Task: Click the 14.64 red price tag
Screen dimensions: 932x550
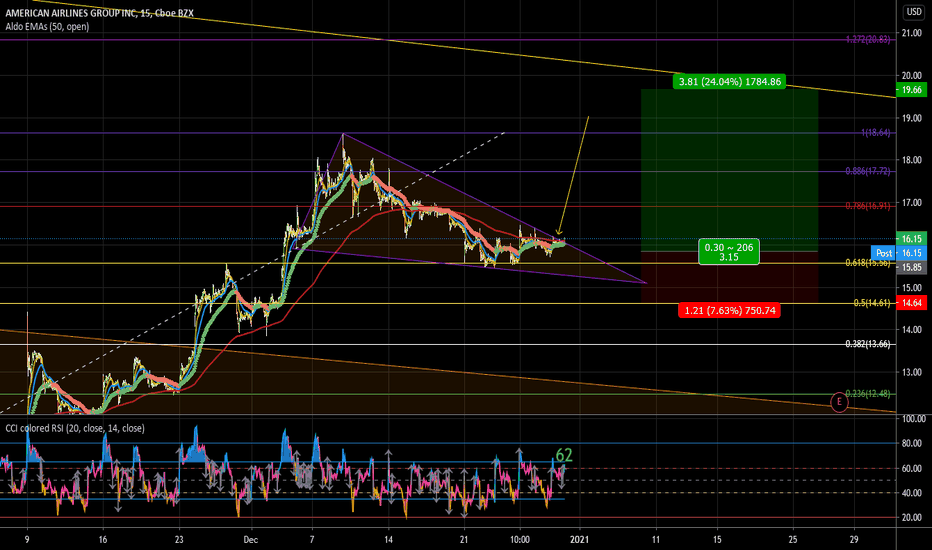Action: pos(912,303)
